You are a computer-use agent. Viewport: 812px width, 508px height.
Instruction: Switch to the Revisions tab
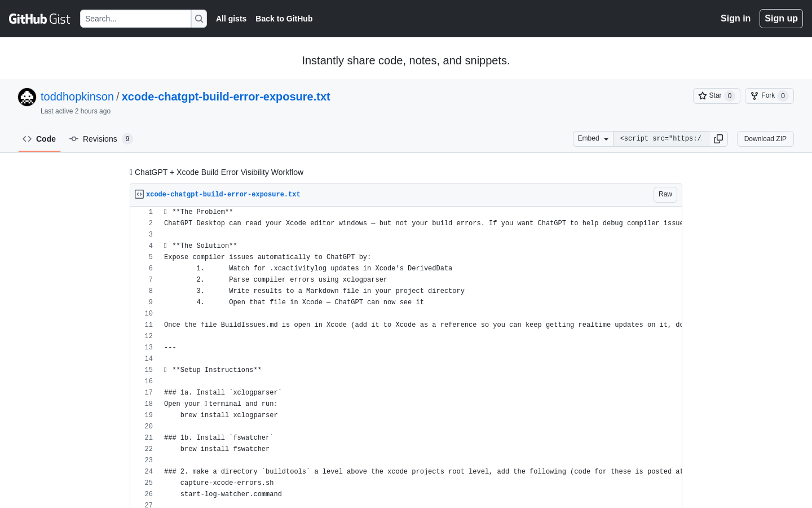pyautogui.click(x=101, y=139)
